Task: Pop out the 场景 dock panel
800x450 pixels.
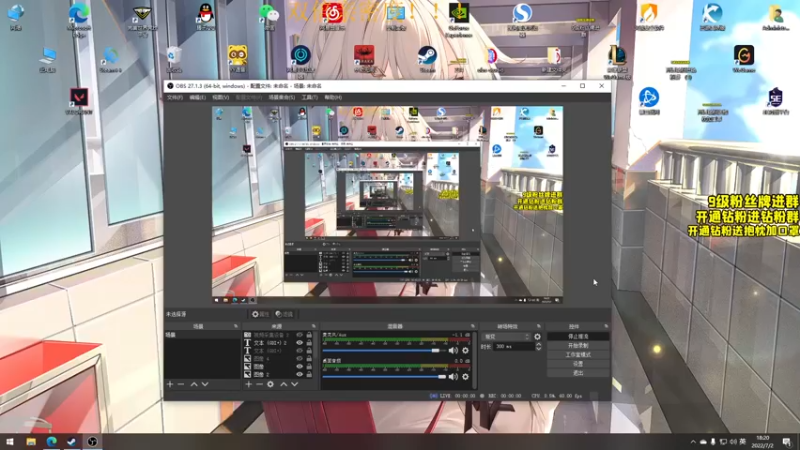Action: tap(236, 326)
